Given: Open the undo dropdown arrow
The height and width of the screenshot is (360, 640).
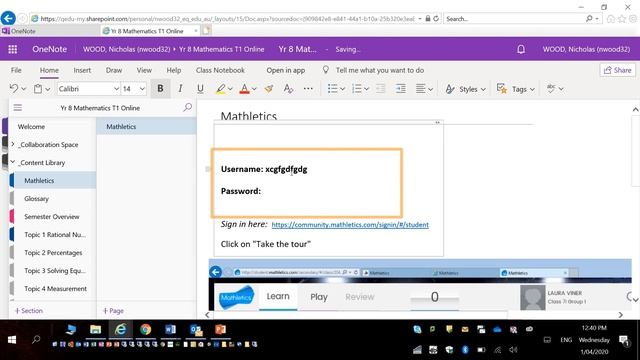Looking at the screenshot, I should pos(24,89).
